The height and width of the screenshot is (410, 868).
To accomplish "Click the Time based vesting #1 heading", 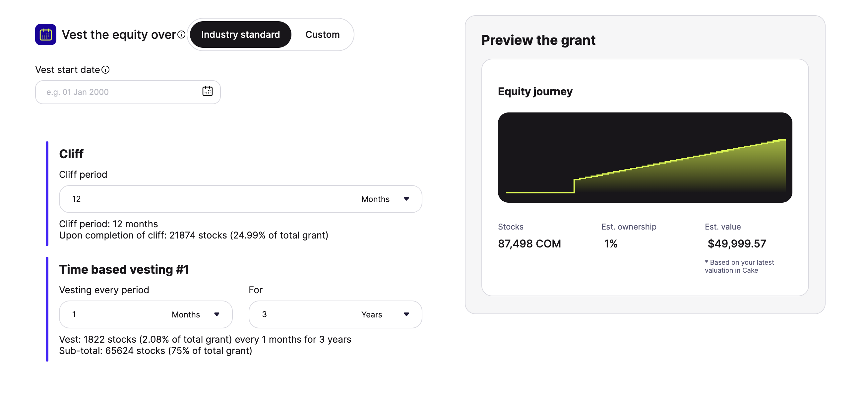I will pyautogui.click(x=124, y=269).
